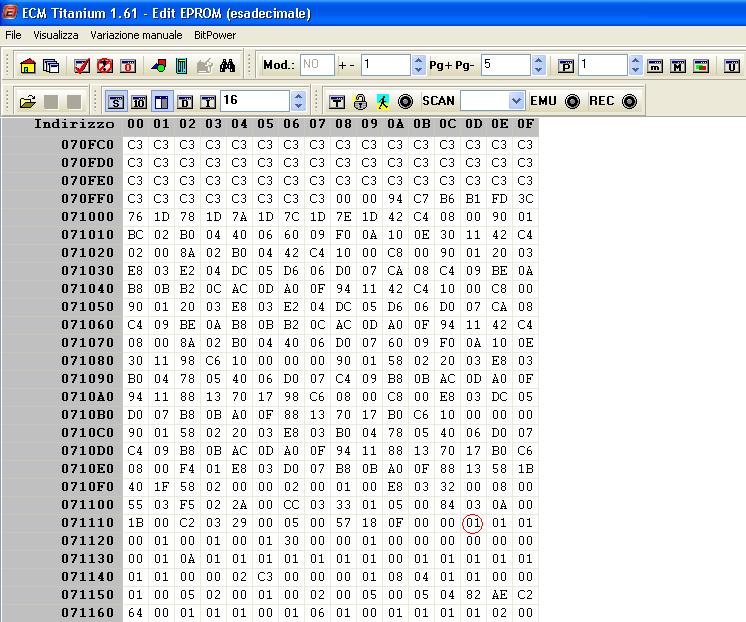Toggle the split-pane view button
This screenshot has width=746, height=622.
[x=162, y=101]
